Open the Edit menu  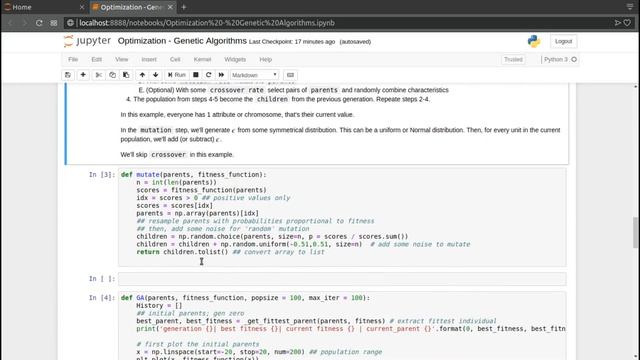pos(96,60)
